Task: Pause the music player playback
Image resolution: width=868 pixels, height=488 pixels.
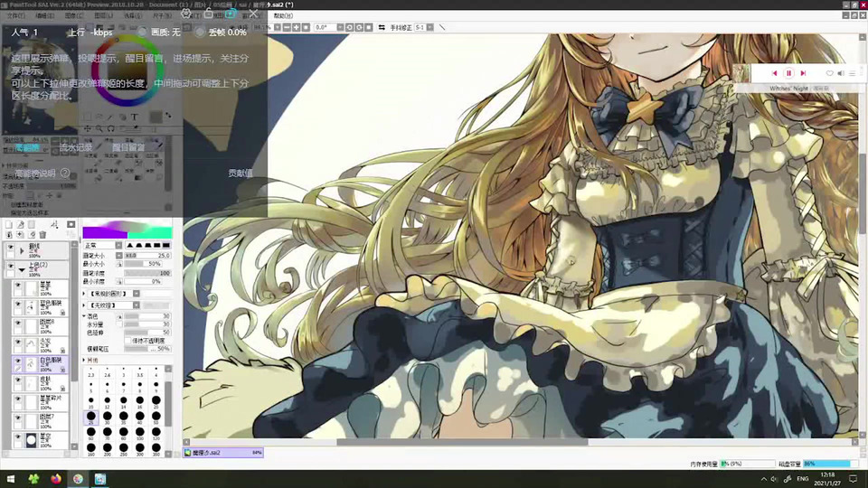Action: [788, 73]
